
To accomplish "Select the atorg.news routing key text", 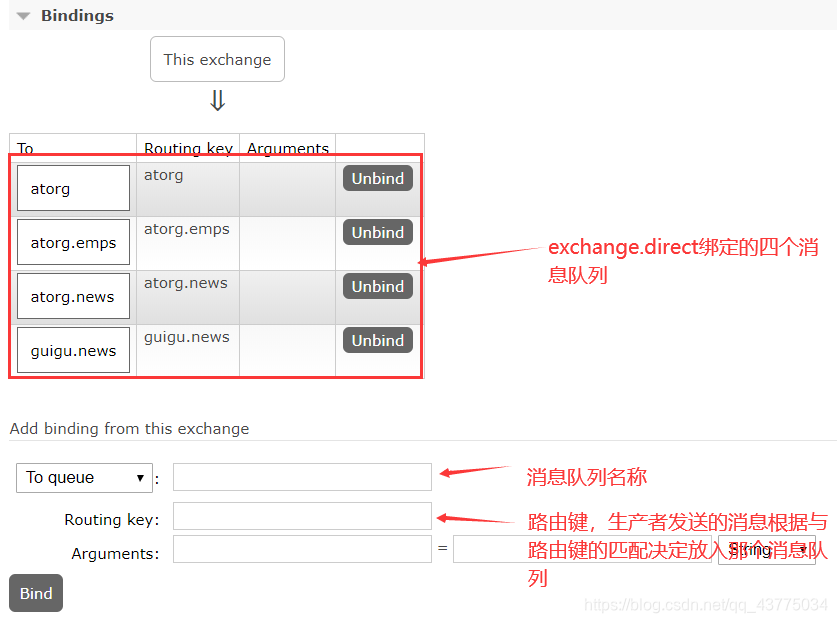I will coord(185,282).
